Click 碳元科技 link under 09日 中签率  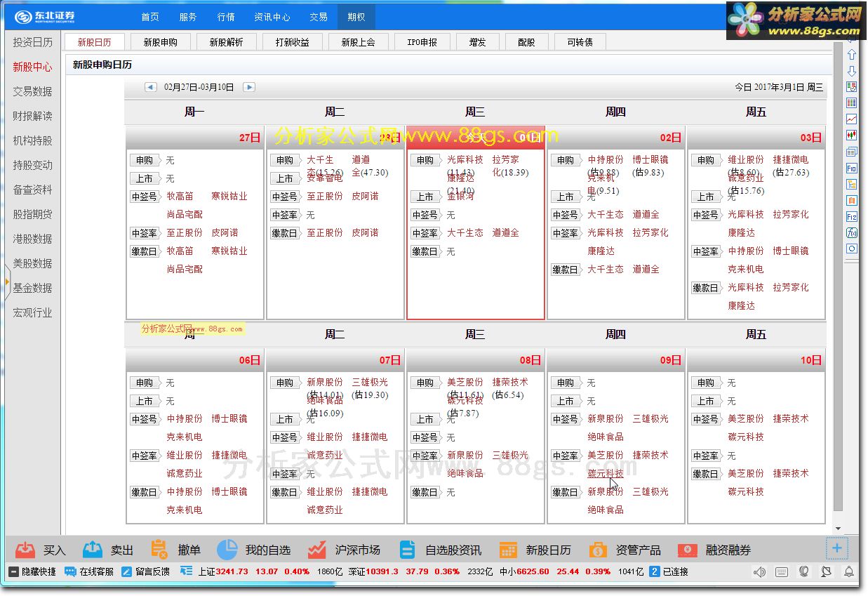[606, 474]
